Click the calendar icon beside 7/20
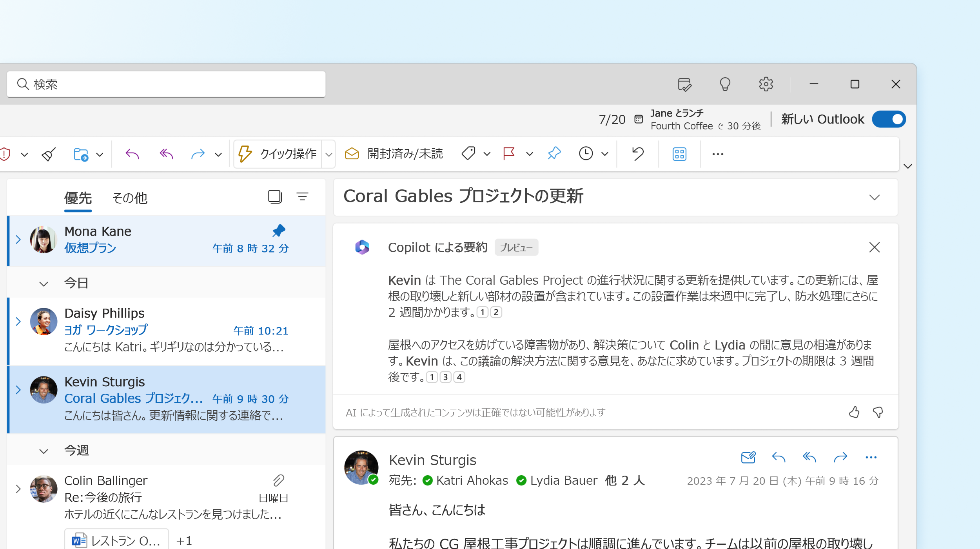 [x=639, y=119]
